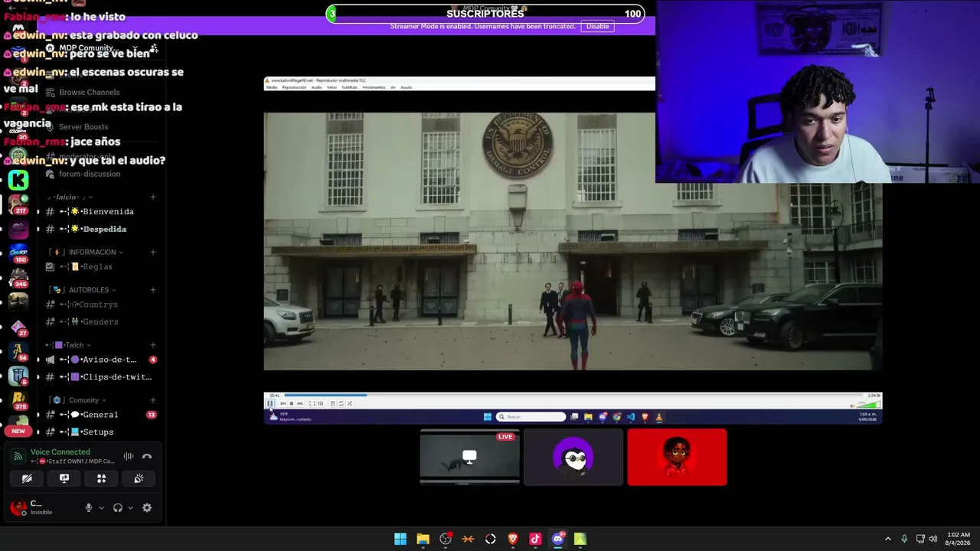Open the Kick server icon in Discord

(18, 180)
